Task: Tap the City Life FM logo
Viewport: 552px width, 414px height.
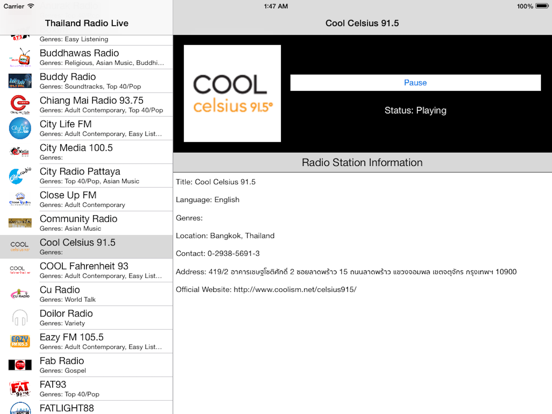Action: point(20,128)
